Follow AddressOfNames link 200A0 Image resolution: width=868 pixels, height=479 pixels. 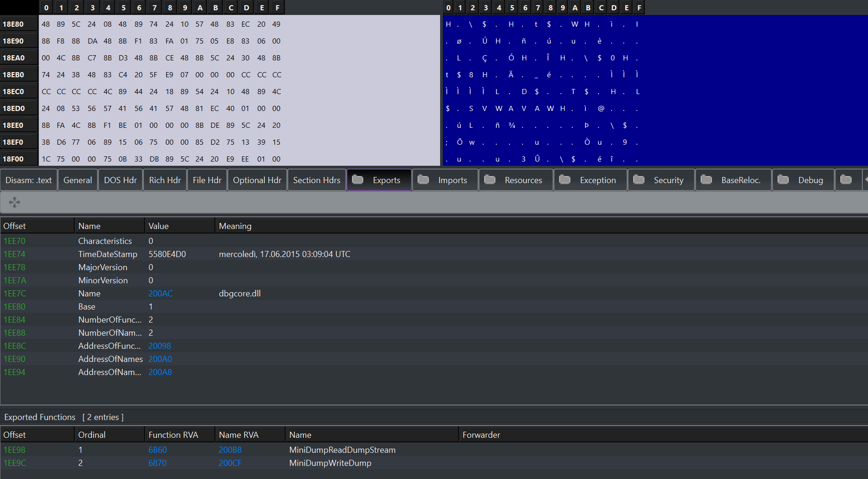tap(160, 359)
